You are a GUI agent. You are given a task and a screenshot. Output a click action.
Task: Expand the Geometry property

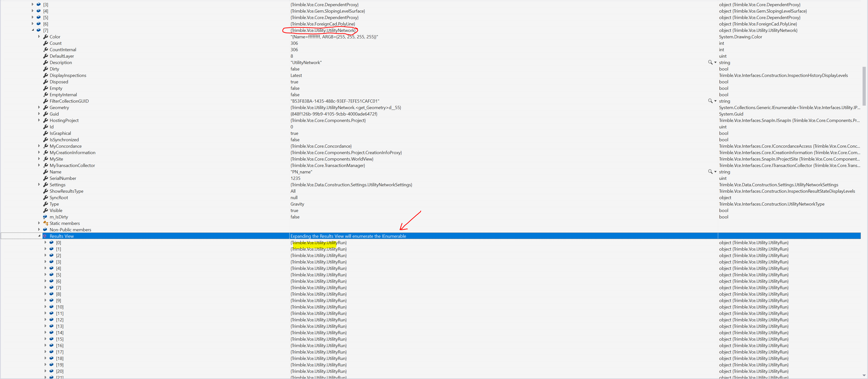point(39,108)
